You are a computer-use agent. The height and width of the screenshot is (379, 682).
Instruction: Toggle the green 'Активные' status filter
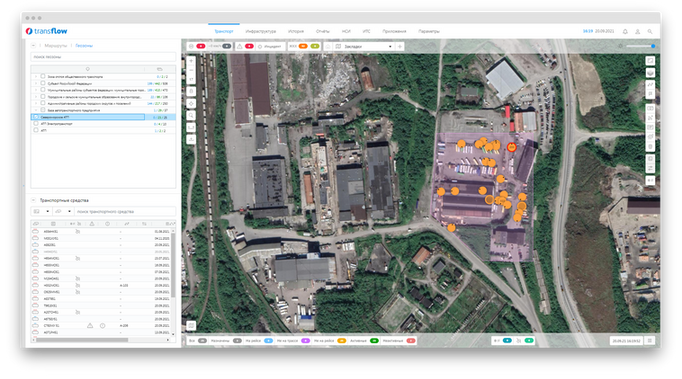tap(374, 341)
